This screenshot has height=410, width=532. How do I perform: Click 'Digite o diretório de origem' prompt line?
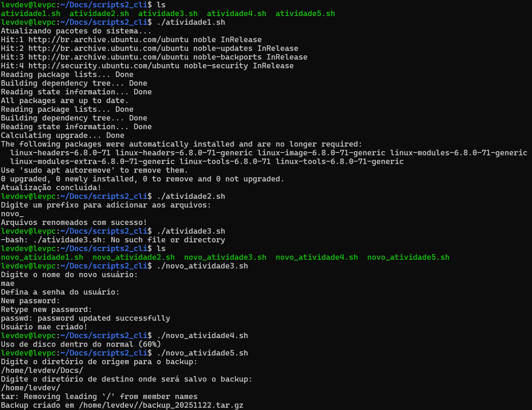pos(99,362)
